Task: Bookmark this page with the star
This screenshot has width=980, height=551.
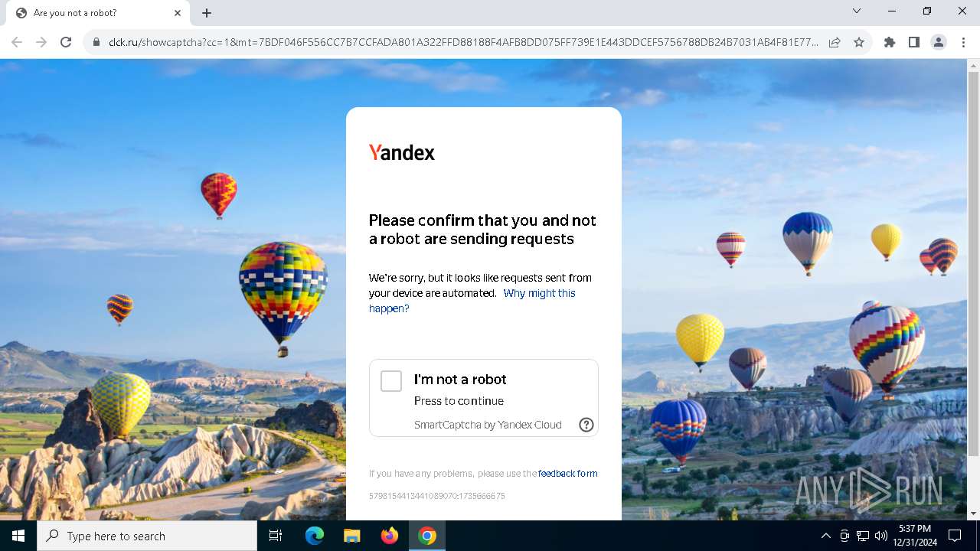Action: point(859,42)
